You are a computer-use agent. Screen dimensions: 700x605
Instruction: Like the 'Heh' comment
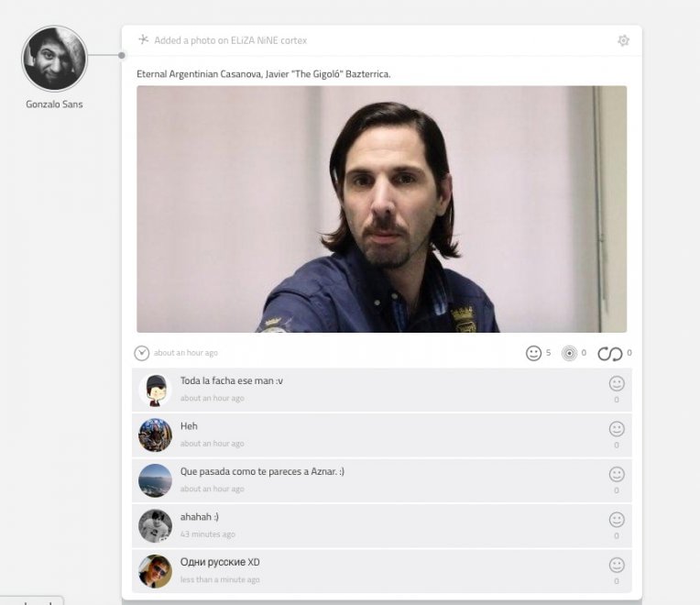coord(617,429)
